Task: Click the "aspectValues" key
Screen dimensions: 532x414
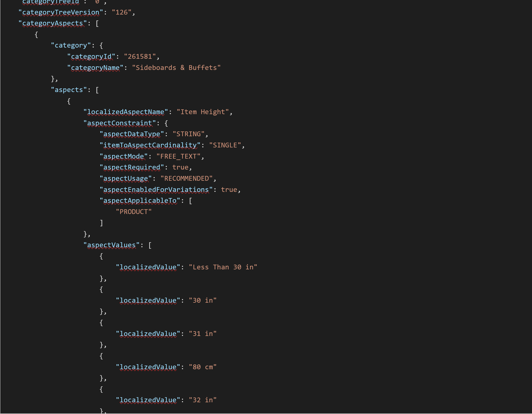Action: (x=111, y=245)
